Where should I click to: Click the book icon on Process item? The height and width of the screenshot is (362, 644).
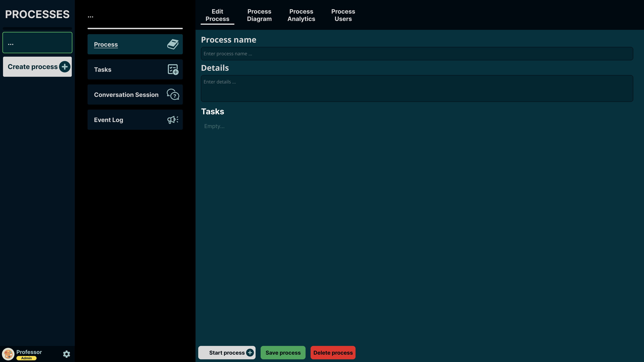173,44
